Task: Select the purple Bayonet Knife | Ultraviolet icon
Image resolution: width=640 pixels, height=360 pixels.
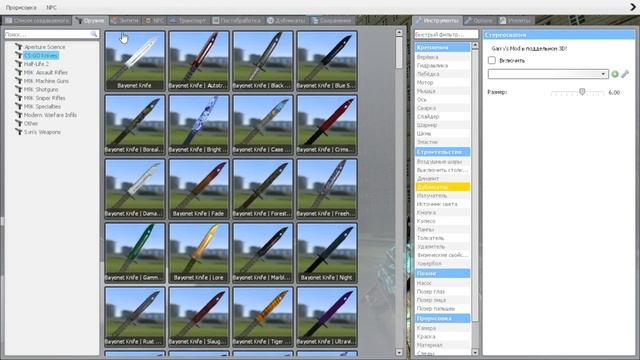Action: coord(327,317)
